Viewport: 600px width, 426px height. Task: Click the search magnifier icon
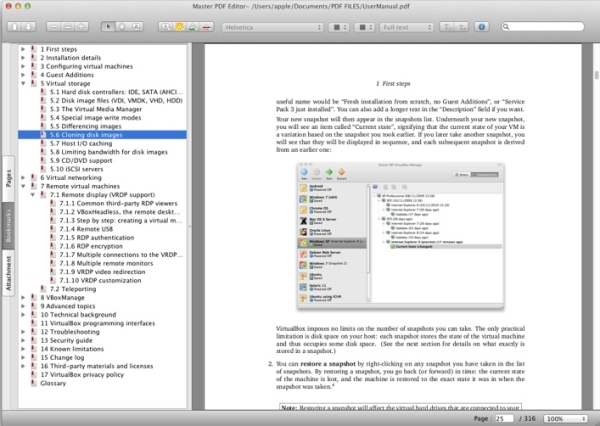(506, 27)
